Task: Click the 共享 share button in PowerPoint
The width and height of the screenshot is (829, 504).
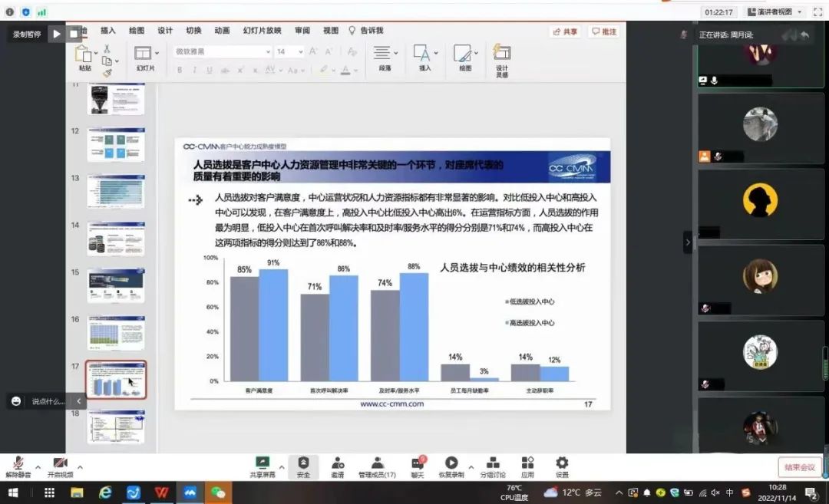Action: (x=565, y=31)
